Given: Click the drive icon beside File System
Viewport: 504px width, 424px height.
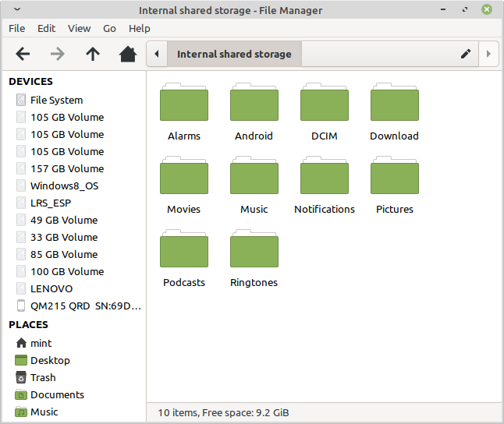Looking at the screenshot, I should tap(21, 100).
